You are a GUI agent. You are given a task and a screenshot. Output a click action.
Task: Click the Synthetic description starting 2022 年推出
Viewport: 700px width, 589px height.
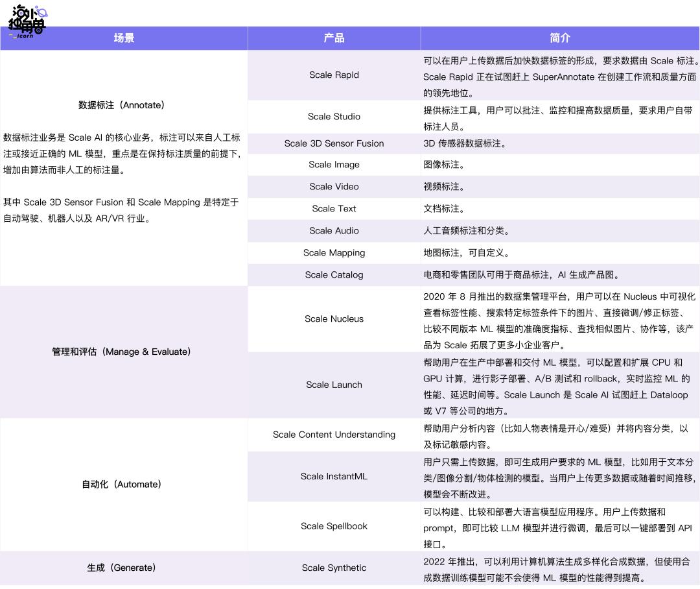(x=557, y=570)
